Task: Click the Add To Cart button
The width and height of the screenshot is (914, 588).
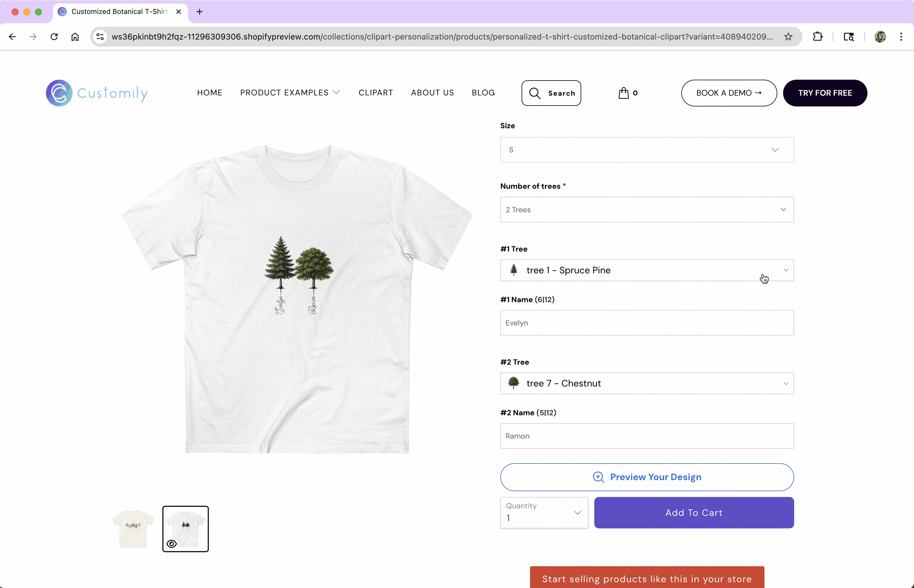Action: click(693, 512)
